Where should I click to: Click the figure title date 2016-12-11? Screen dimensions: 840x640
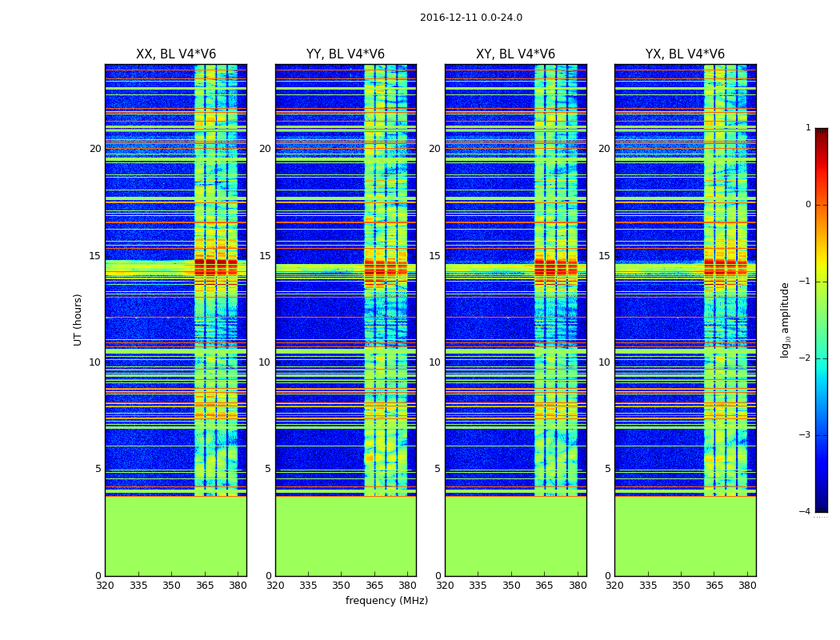[x=470, y=18]
